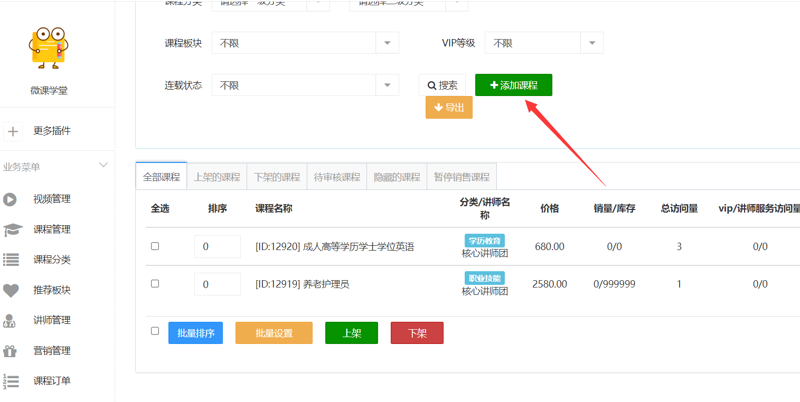The width and height of the screenshot is (800, 402).
Task: Click the orange 导出 export button
Action: [x=449, y=108]
